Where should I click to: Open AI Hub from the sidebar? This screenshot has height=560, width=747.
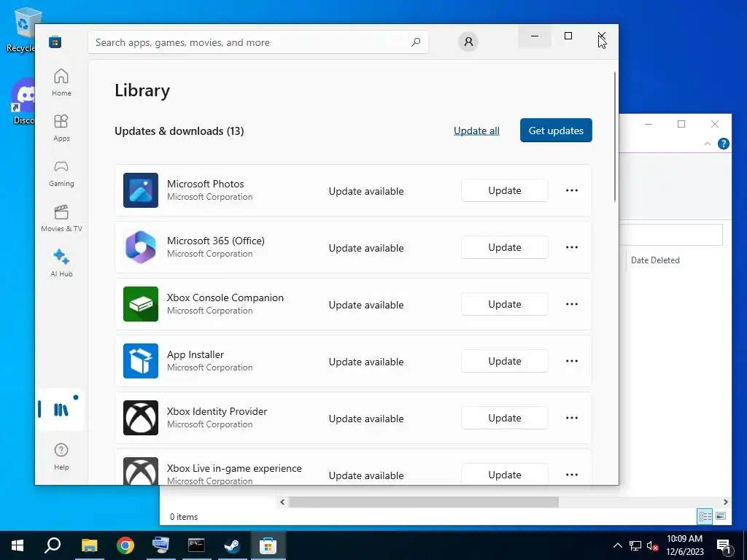(61, 263)
